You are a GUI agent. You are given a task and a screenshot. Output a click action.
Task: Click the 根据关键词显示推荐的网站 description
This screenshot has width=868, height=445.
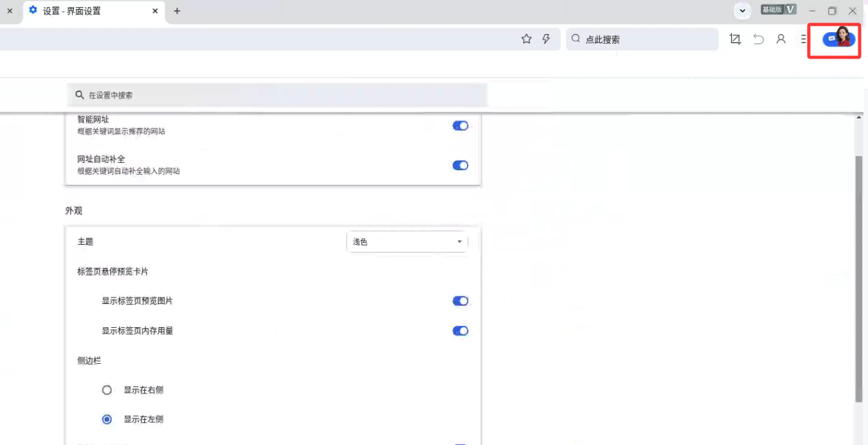click(121, 131)
